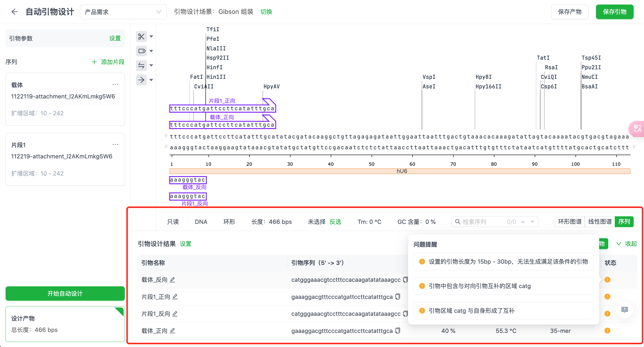Open the 载体 card more options menu
This screenshot has height=347, width=644.
tap(115, 85)
